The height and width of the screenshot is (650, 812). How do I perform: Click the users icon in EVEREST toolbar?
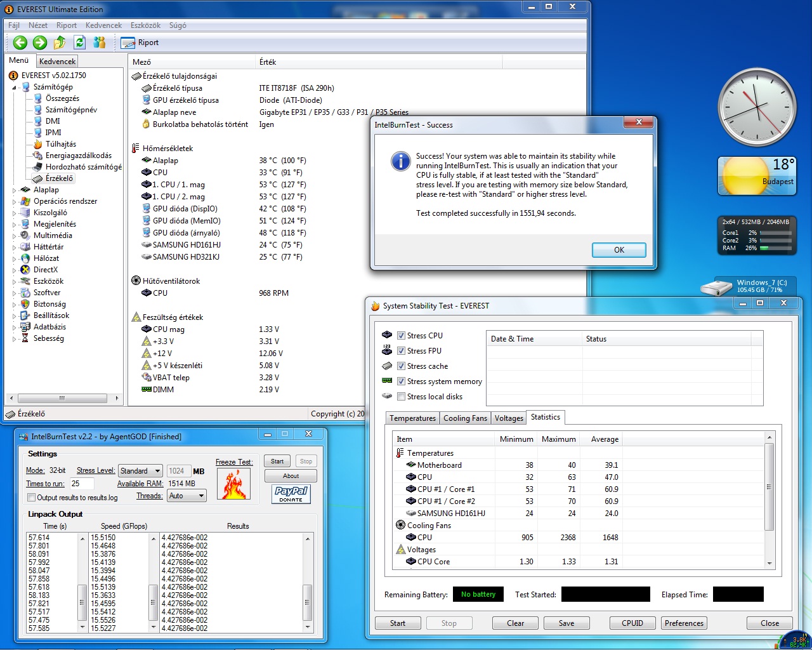pyautogui.click(x=100, y=43)
